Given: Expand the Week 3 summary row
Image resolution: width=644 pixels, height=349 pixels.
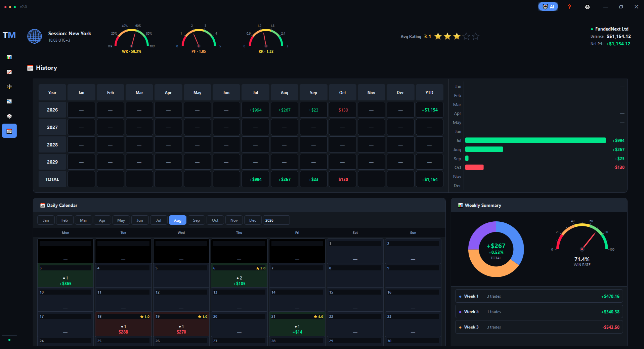Looking at the screenshot, I should (539, 327).
